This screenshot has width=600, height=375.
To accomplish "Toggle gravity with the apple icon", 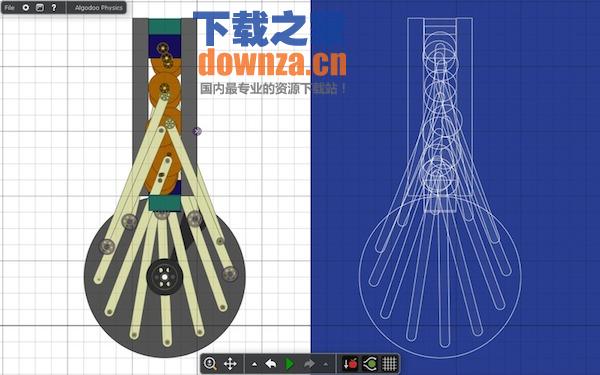I will (350, 363).
